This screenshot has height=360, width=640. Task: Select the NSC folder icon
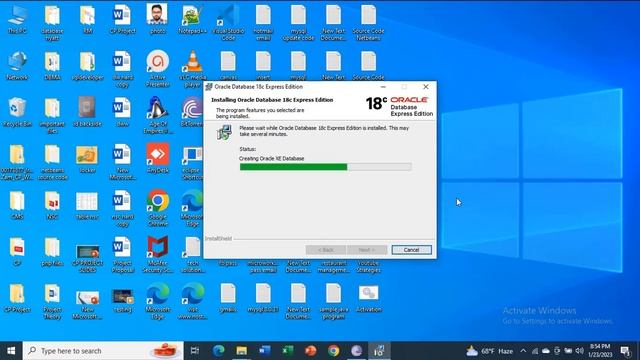point(52,205)
